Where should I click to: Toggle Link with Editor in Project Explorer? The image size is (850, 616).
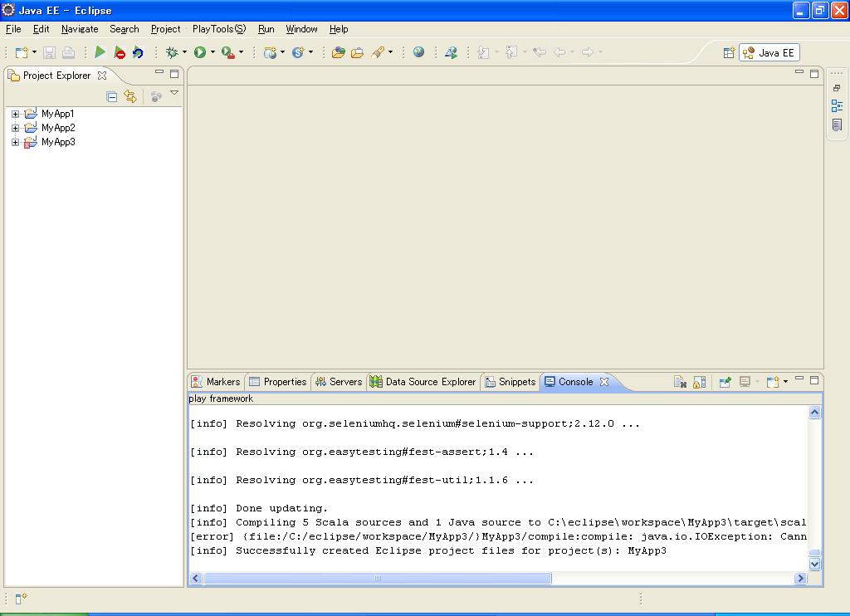(130, 96)
